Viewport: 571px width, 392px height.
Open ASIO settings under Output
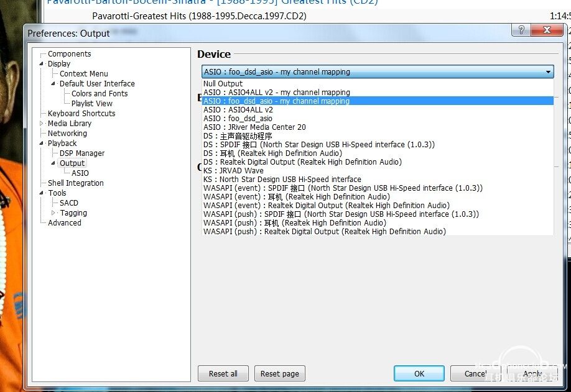80,173
